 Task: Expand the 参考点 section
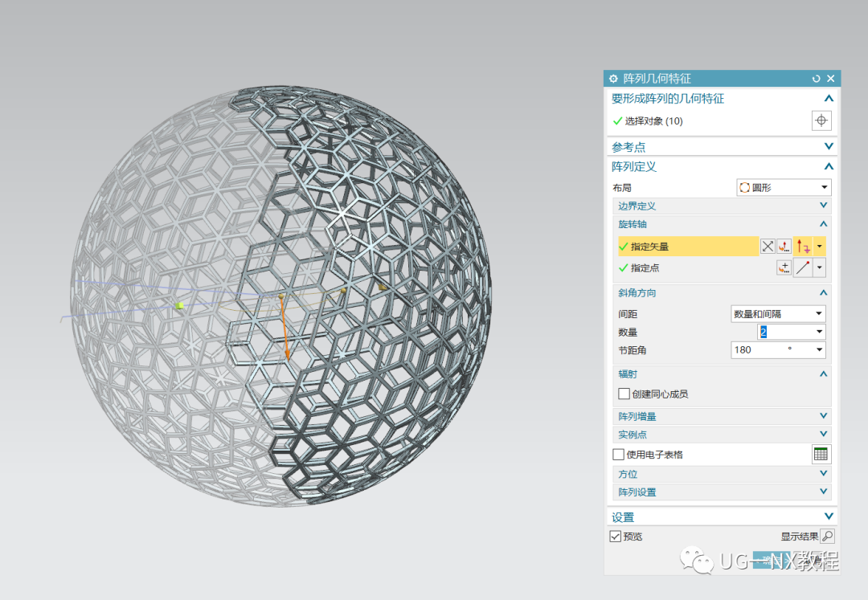point(829,146)
